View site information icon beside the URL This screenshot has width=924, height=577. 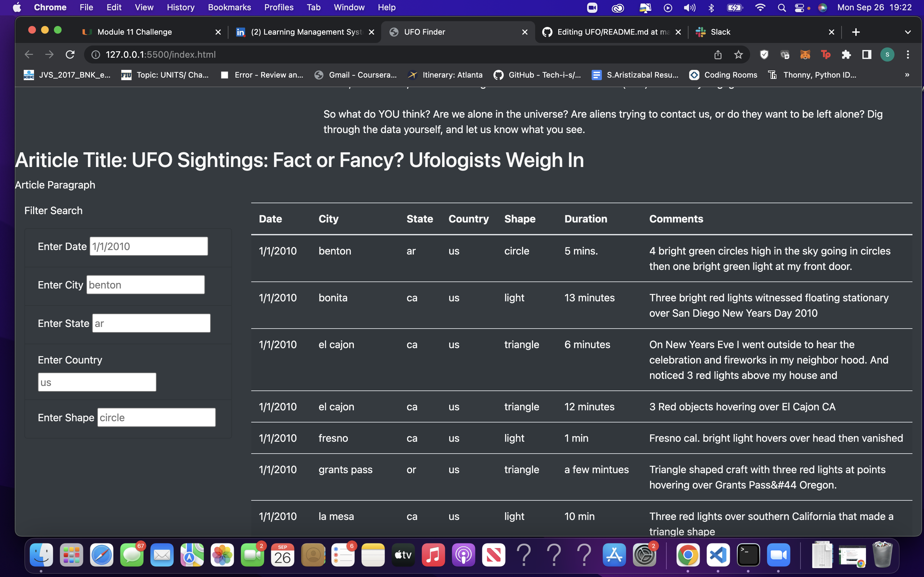pos(96,54)
